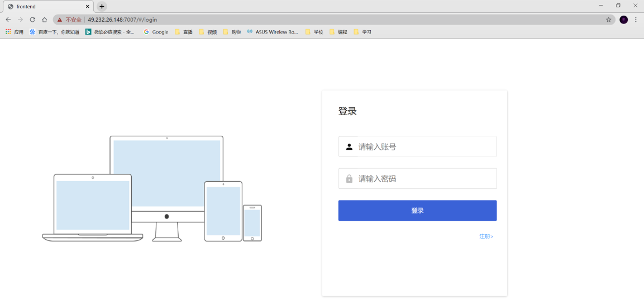Open the Bing search bookmark
The height and width of the screenshot is (299, 644).
point(110,32)
